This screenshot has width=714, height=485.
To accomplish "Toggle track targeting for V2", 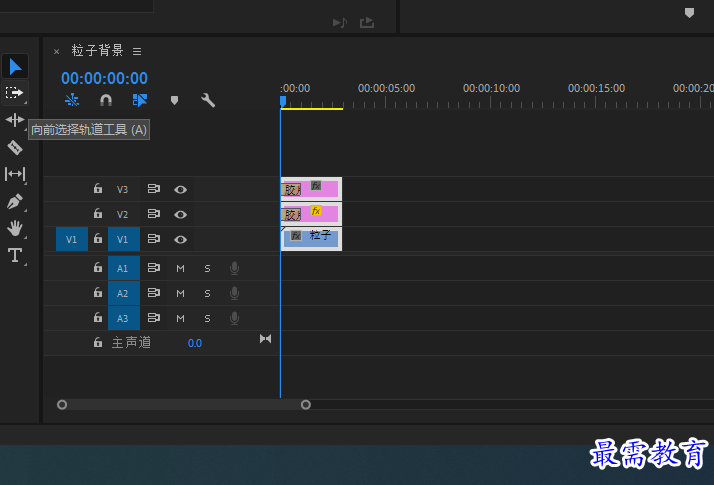I will (123, 214).
